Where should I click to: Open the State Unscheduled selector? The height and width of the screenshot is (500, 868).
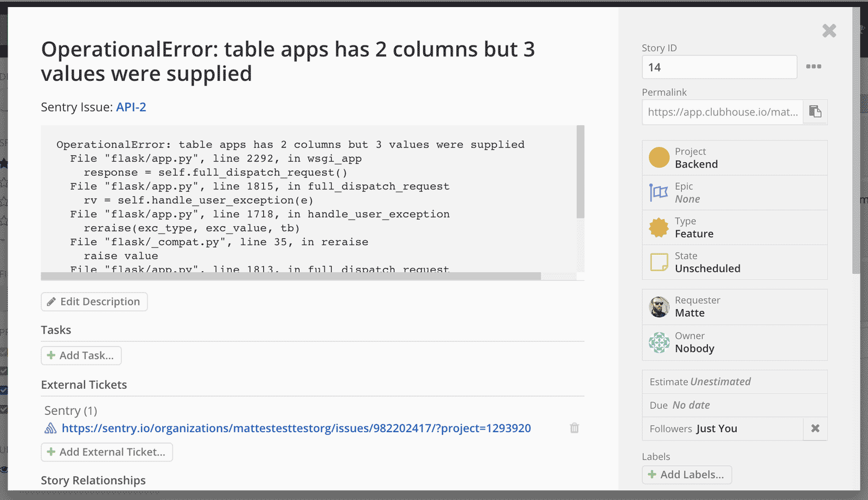click(x=735, y=262)
